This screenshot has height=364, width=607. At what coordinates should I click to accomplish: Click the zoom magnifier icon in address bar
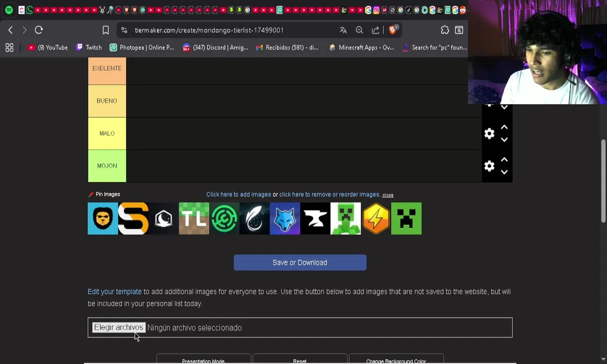point(360,30)
